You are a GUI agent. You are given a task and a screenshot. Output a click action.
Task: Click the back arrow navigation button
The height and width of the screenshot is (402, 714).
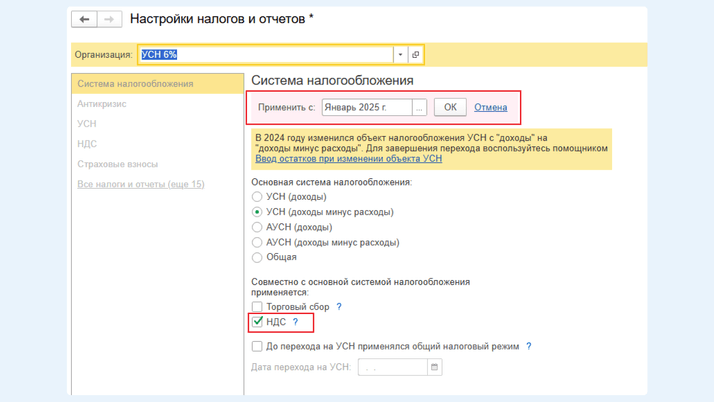tap(84, 19)
